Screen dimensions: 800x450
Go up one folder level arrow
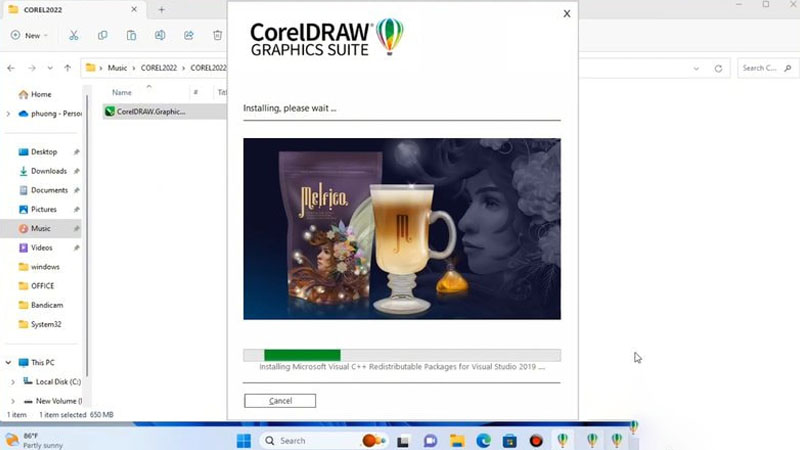pos(68,68)
